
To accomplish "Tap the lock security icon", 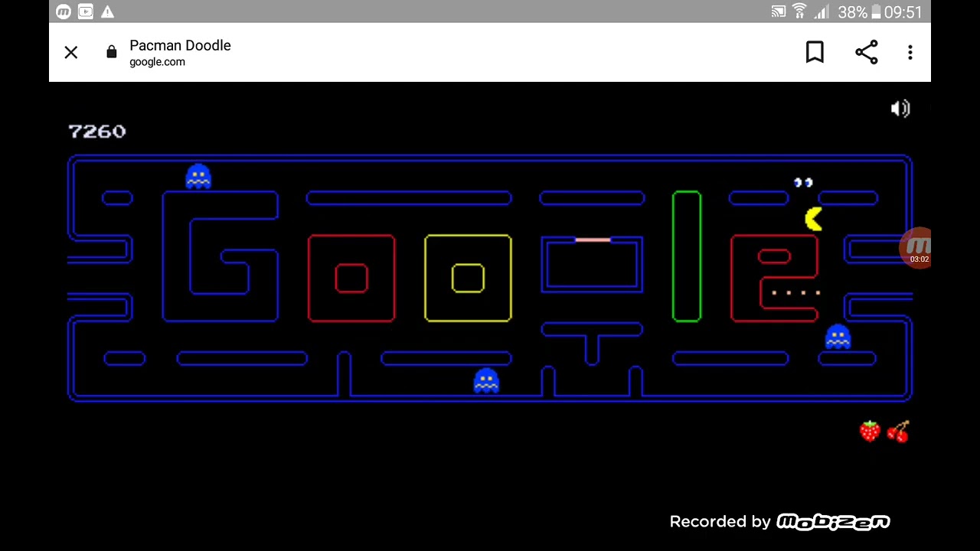I will click(112, 52).
